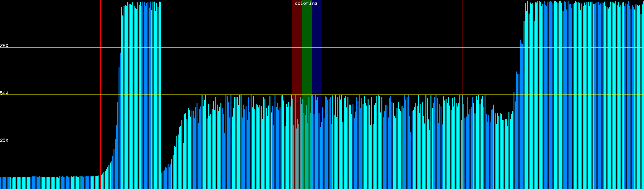This screenshot has height=189, width=644.
Task: Select the dark blue coloring band
Action: 317,47
